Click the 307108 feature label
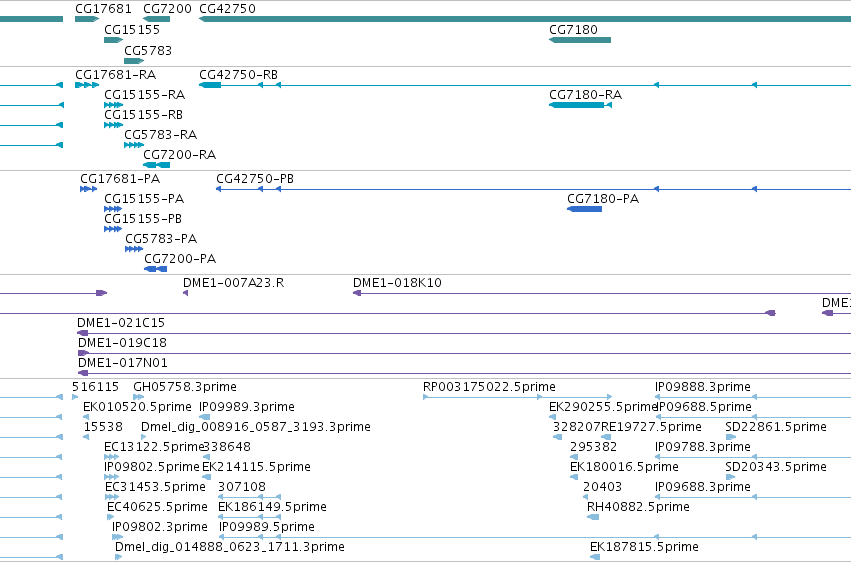The width and height of the screenshot is (851, 562). (x=242, y=487)
